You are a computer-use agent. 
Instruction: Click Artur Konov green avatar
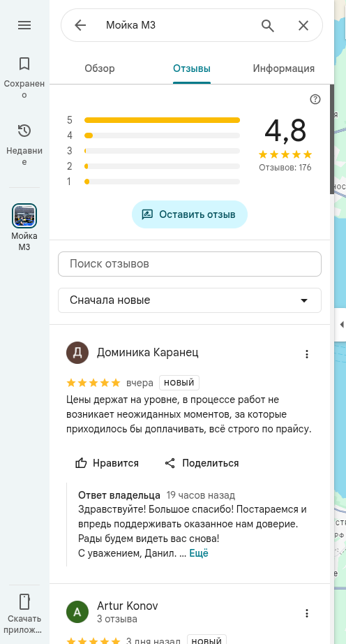coord(77,612)
